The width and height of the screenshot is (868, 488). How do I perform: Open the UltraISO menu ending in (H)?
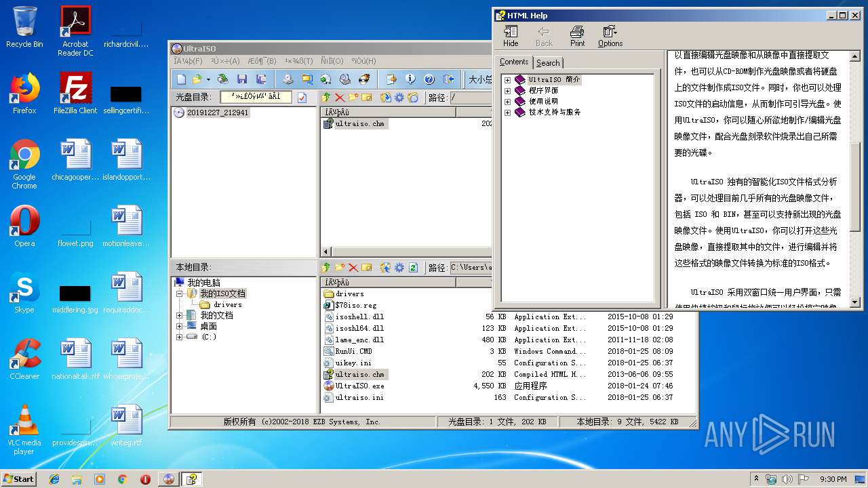tap(363, 61)
